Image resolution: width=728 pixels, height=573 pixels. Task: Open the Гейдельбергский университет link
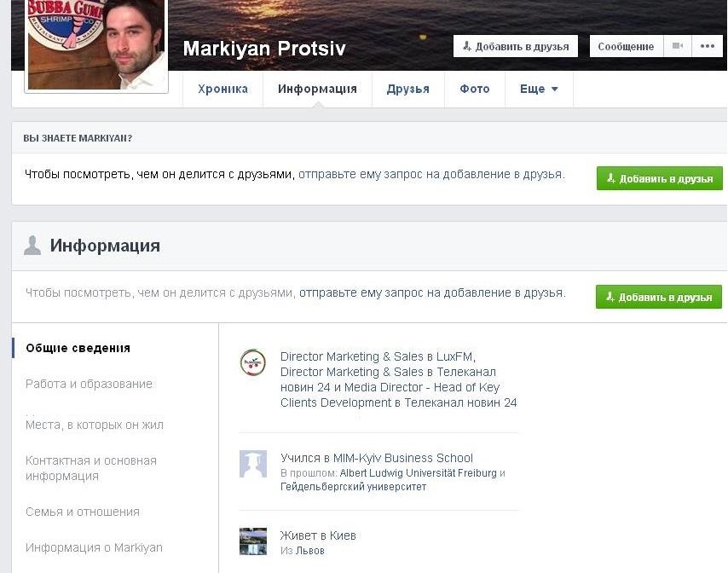pos(353,487)
